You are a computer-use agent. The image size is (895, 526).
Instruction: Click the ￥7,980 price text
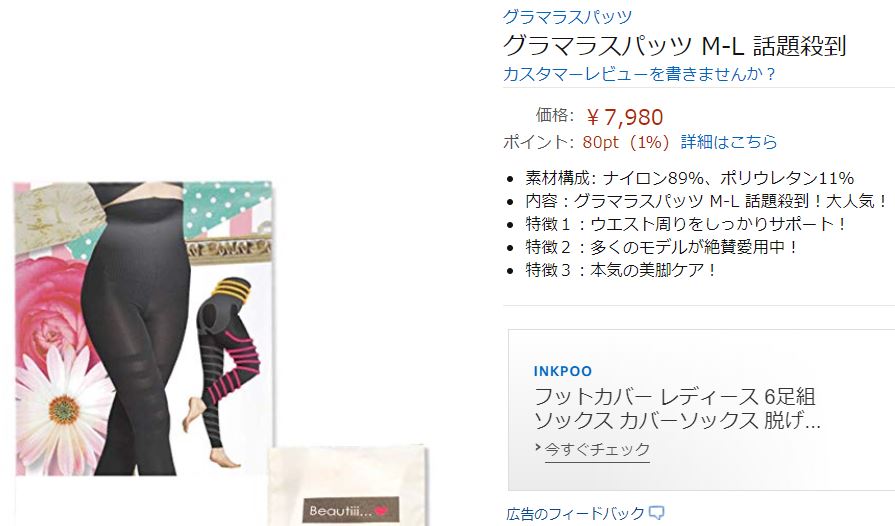pos(624,118)
